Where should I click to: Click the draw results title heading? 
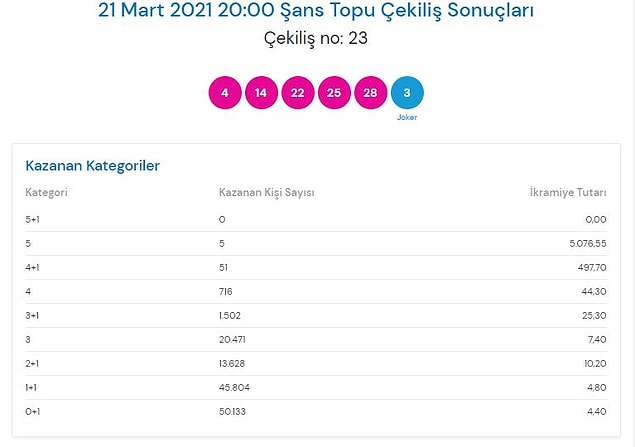[316, 10]
